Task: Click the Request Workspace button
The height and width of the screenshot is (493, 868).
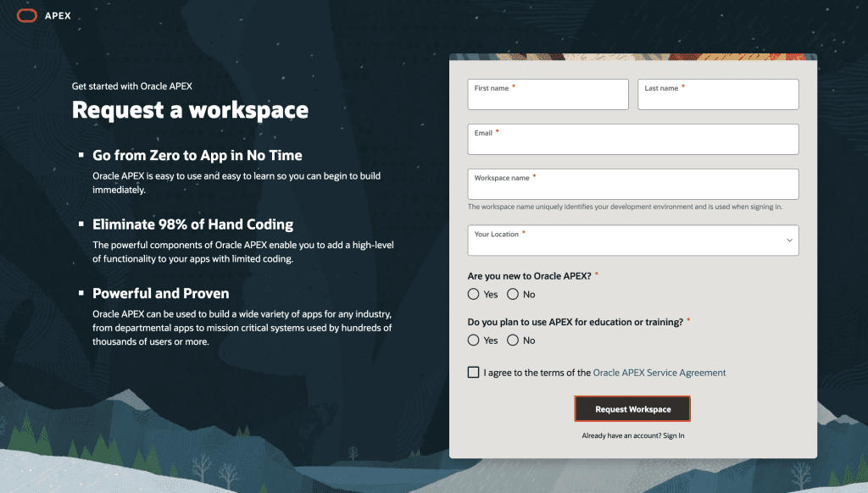Action: [x=632, y=408]
